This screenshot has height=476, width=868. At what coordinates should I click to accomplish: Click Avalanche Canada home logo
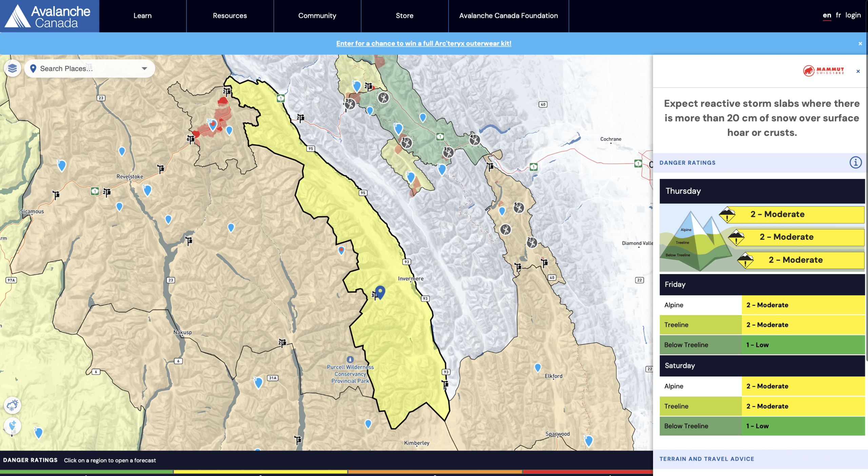click(x=50, y=16)
